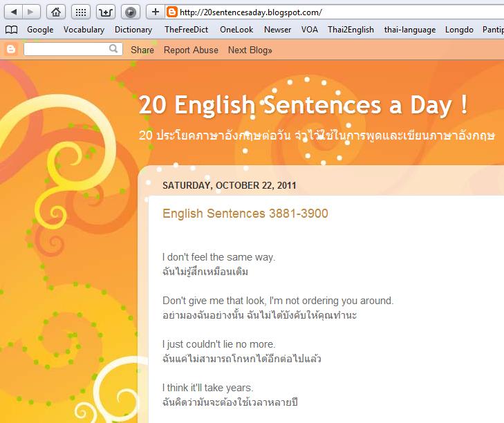Go to Next Blog link
504x423 pixels.
pyautogui.click(x=250, y=50)
